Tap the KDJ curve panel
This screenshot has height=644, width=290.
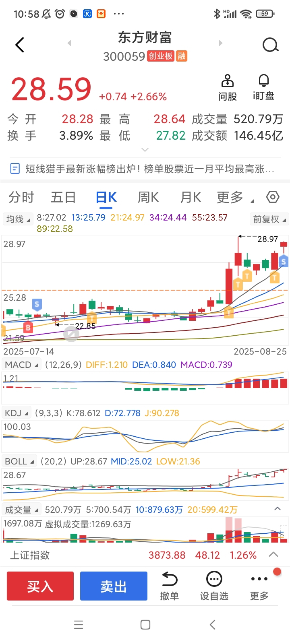click(x=145, y=436)
